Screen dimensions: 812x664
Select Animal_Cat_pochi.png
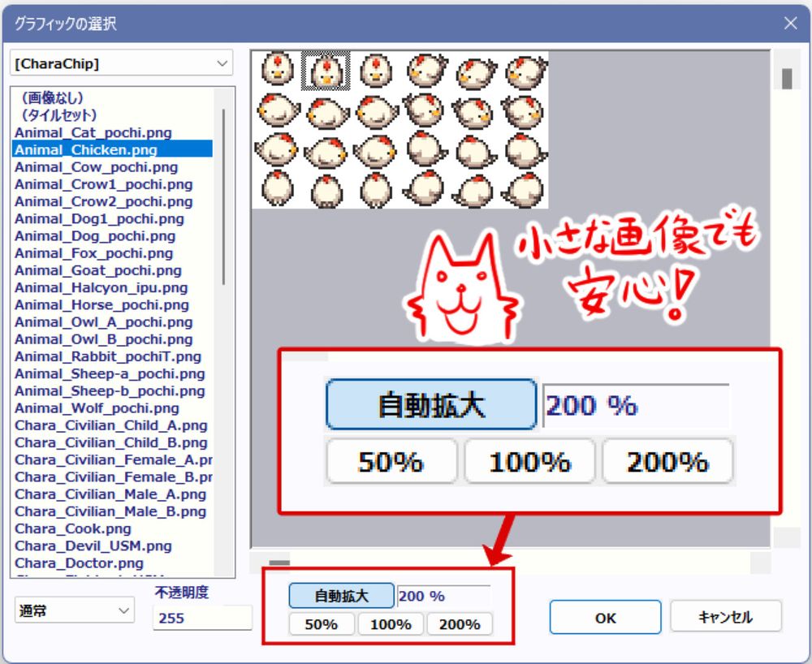[112, 132]
